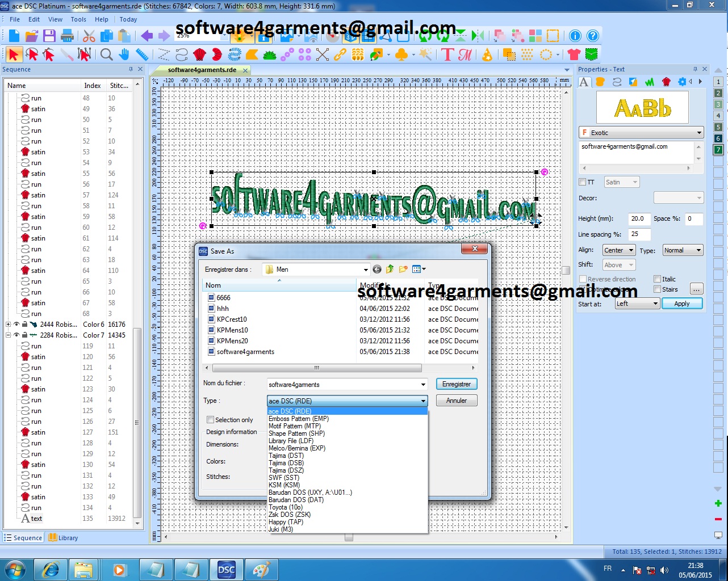Check the Italic option
Viewport: 728px width, 581px height.
(658, 279)
